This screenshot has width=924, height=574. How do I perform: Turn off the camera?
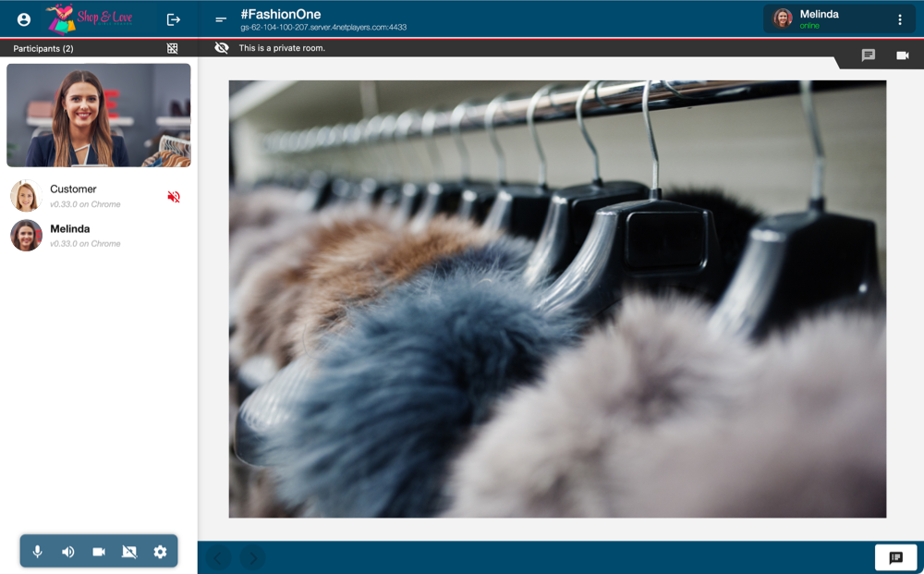[99, 552]
